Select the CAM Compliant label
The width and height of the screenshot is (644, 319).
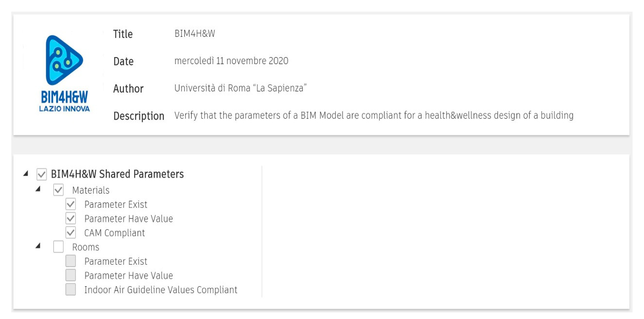[115, 233]
